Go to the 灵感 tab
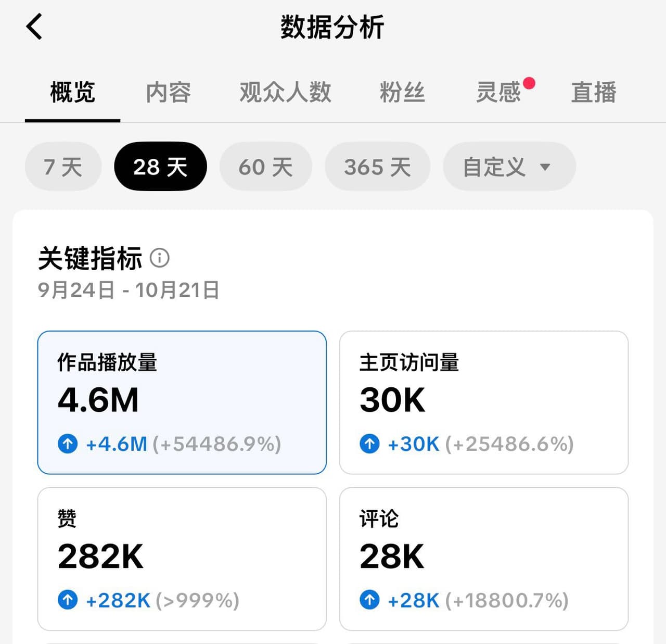 coord(498,93)
